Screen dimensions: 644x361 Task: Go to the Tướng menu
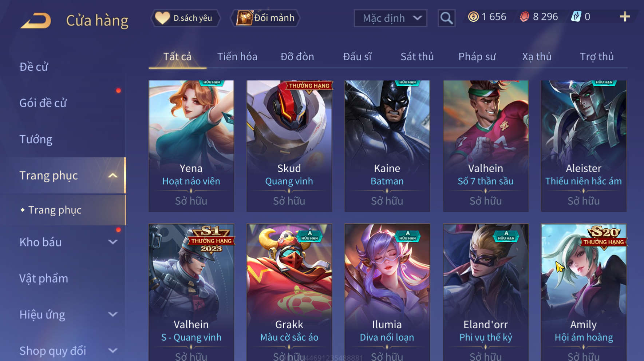[36, 140]
